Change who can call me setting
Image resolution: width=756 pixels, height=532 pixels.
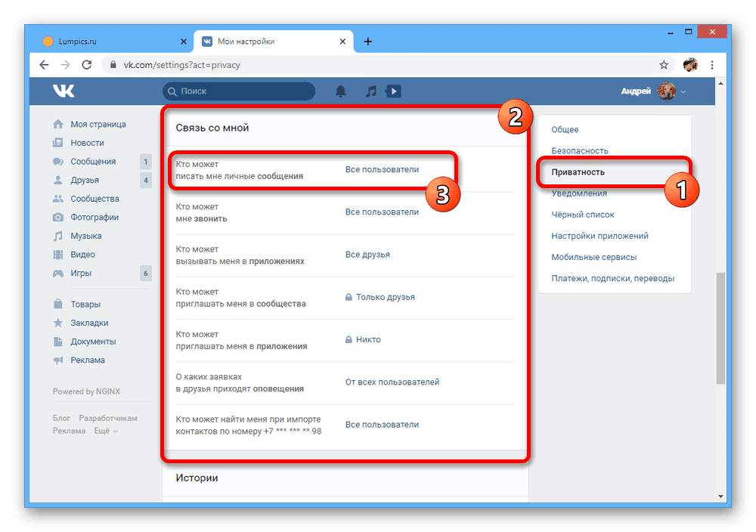point(382,212)
